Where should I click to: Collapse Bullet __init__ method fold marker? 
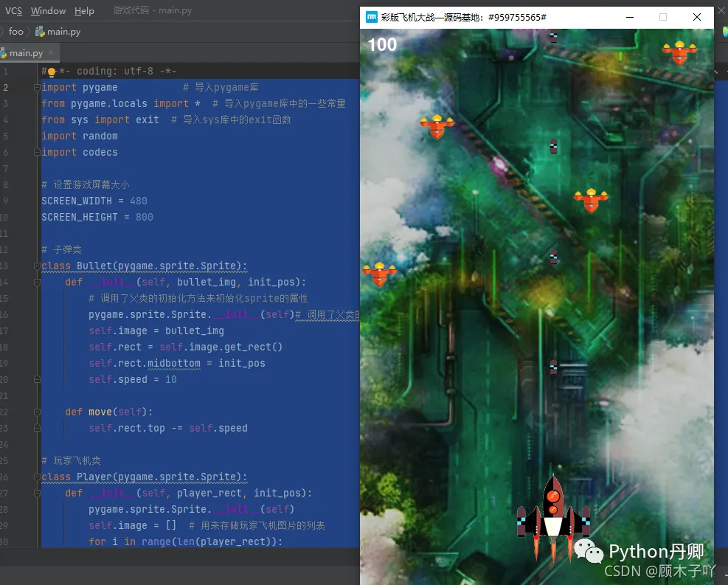pos(37,283)
